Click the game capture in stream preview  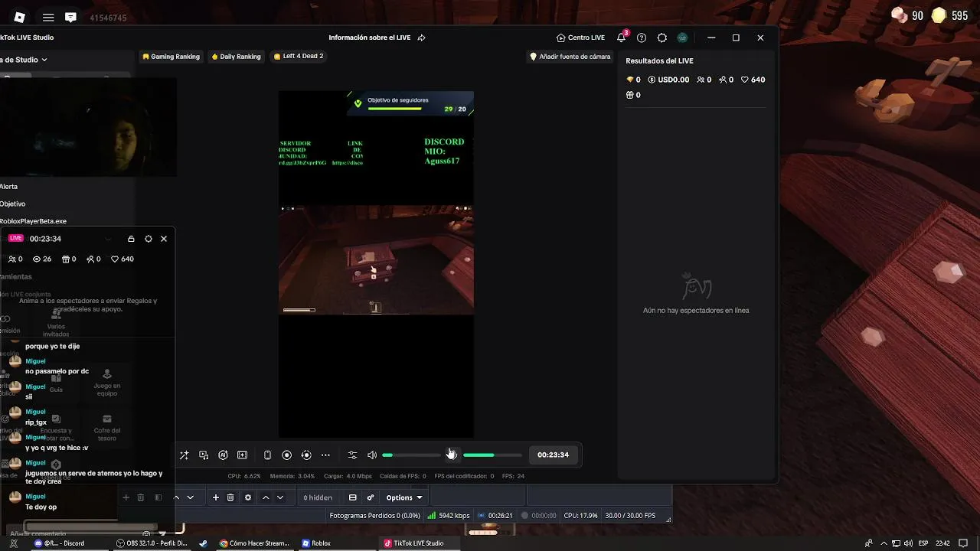pyautogui.click(x=376, y=259)
